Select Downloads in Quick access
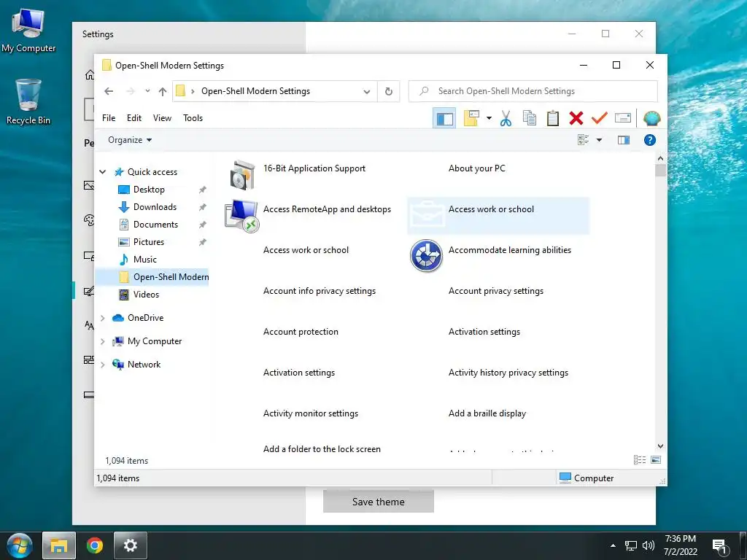This screenshot has height=560, width=747. [155, 207]
